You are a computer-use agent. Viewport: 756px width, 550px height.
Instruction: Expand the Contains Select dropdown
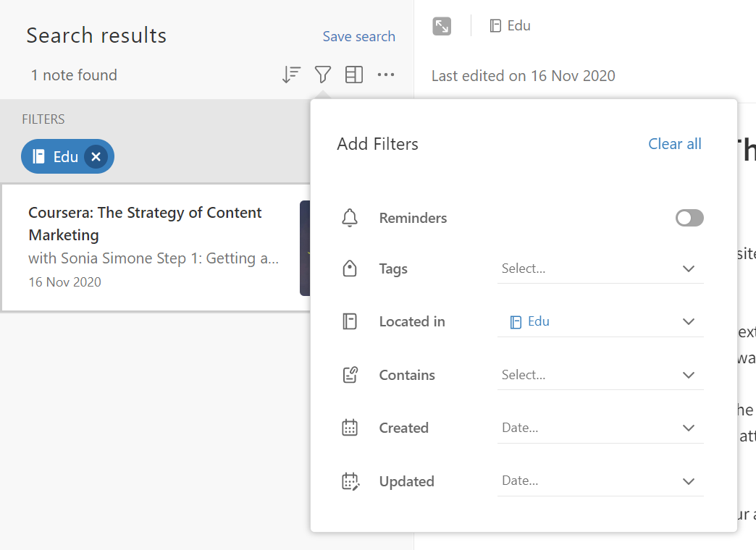pyautogui.click(x=600, y=375)
